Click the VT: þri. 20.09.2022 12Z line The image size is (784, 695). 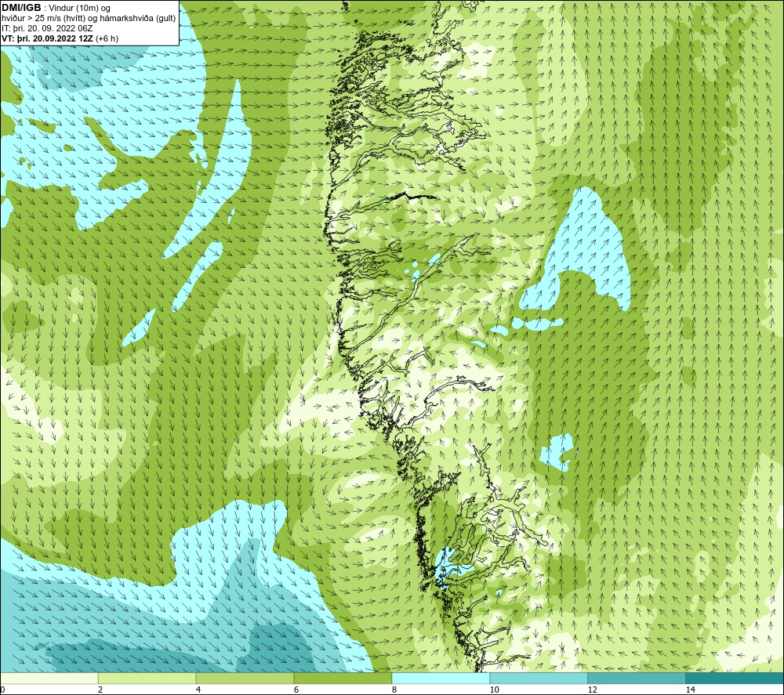click(60, 38)
